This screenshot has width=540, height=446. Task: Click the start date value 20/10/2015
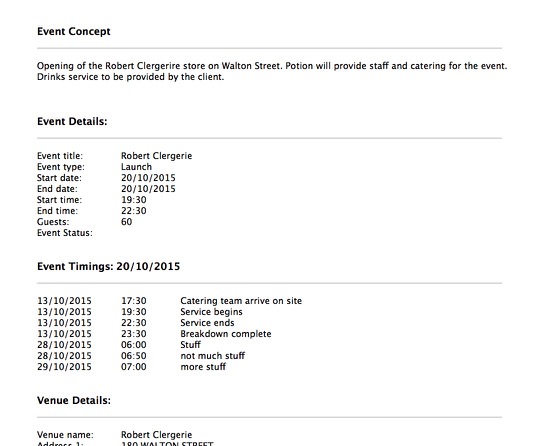(x=148, y=178)
